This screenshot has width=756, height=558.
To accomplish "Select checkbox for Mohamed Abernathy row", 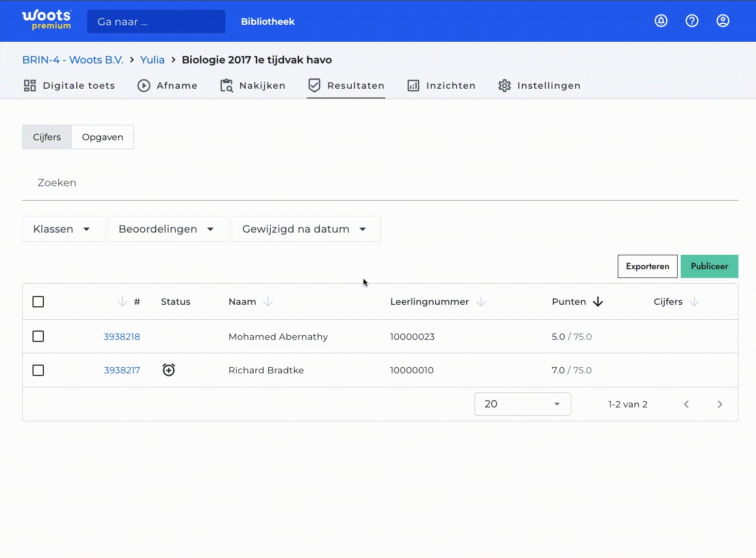I will [x=38, y=336].
